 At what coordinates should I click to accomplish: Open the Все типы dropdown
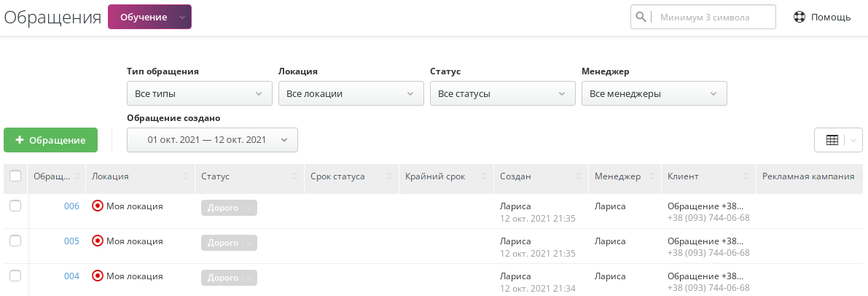pyautogui.click(x=198, y=93)
